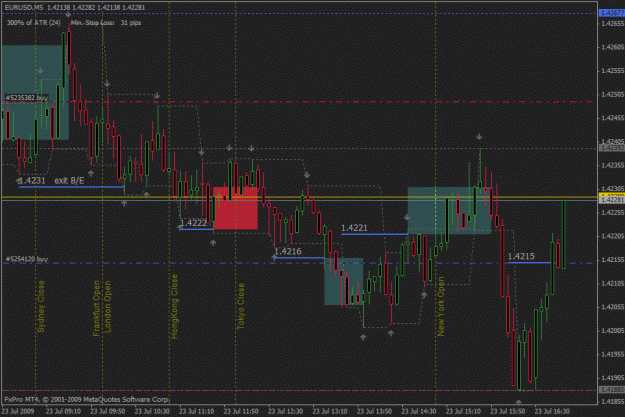This screenshot has width=625, height=417.
Task: Click '23 Jul 16:30' on time axis
Action: tap(552, 411)
